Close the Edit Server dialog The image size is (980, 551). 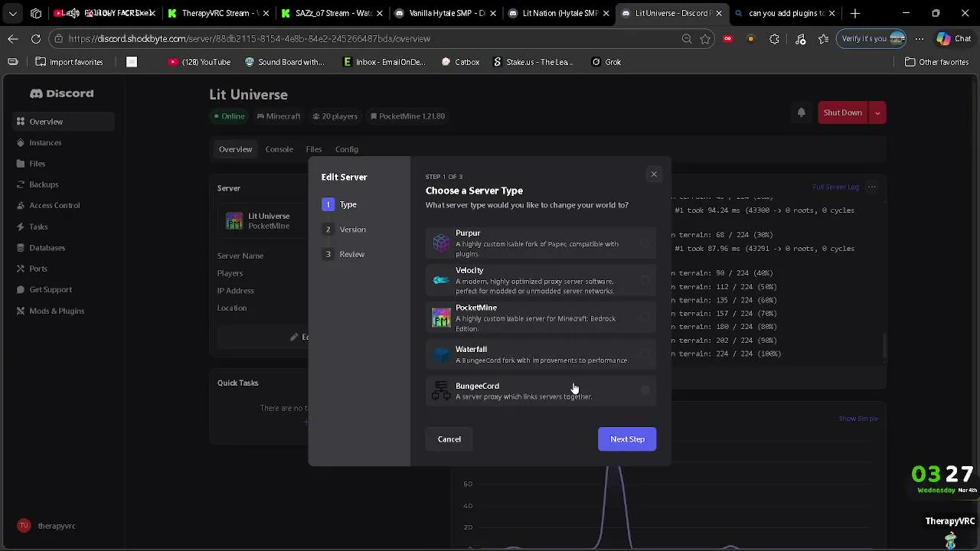pos(654,174)
